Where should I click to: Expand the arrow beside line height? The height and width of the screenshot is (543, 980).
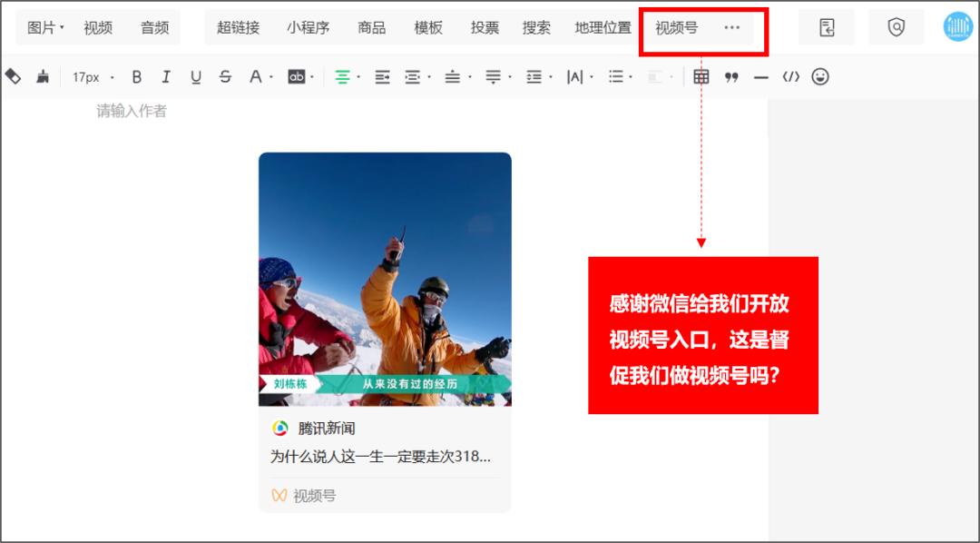pyautogui.click(x=550, y=77)
